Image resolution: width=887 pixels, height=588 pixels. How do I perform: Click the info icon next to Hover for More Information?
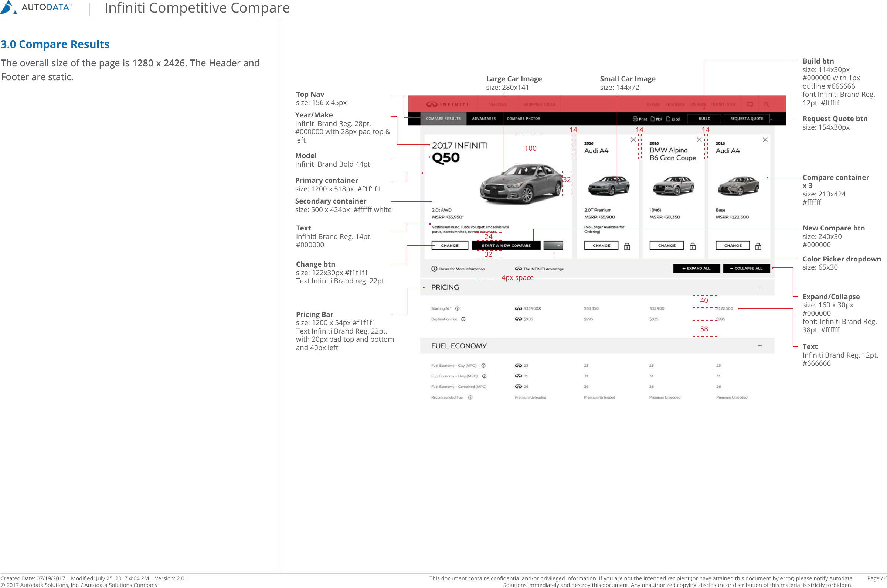[x=434, y=269]
